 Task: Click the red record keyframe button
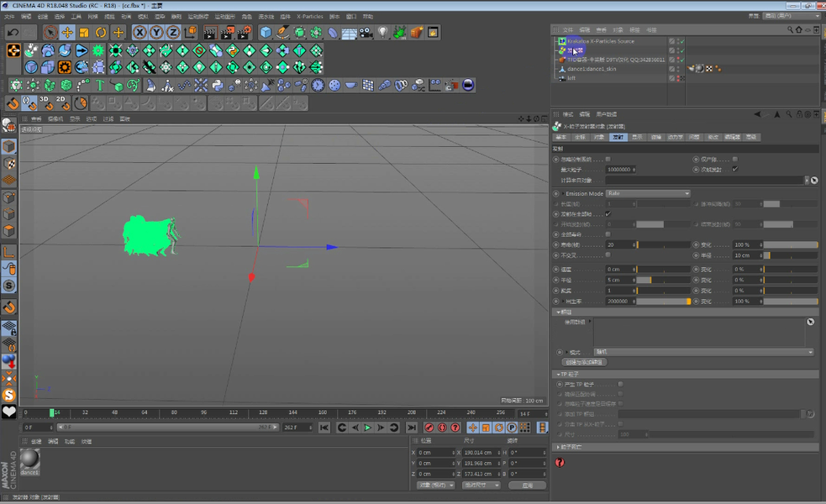pos(429,428)
